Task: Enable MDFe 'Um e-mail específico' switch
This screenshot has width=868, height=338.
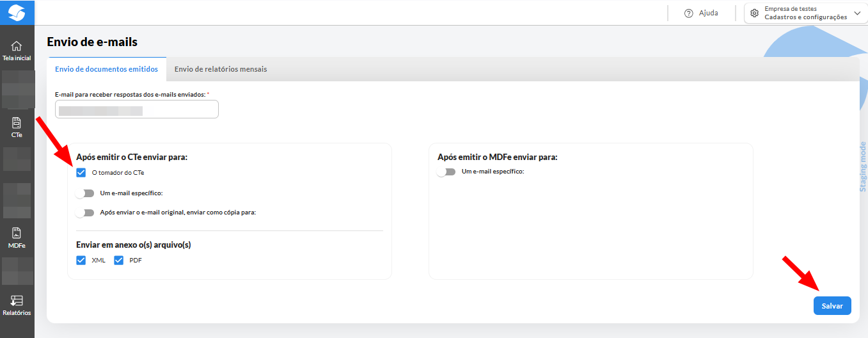Action: 446,172
